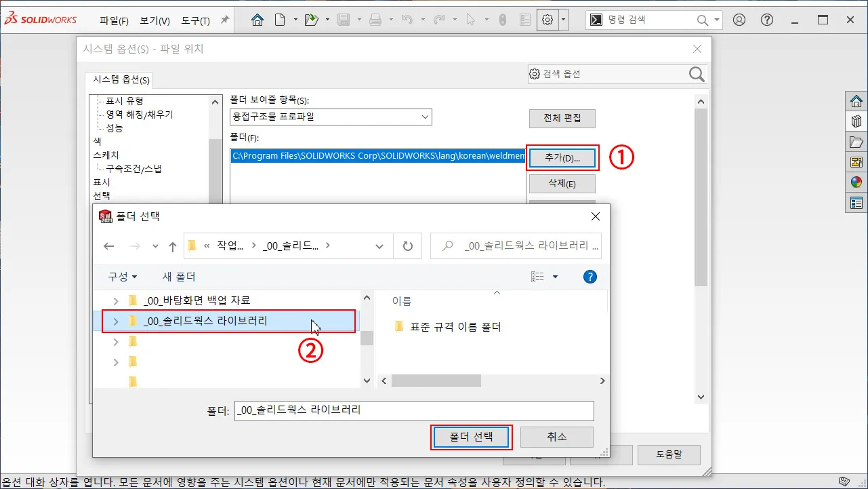Open the 보기(V) menu
This screenshot has height=489, width=868.
155,20
